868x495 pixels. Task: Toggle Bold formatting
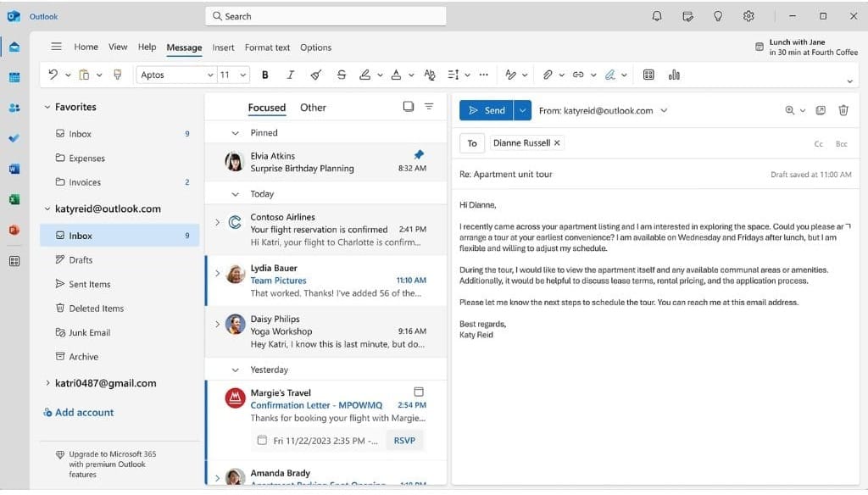pyautogui.click(x=265, y=75)
